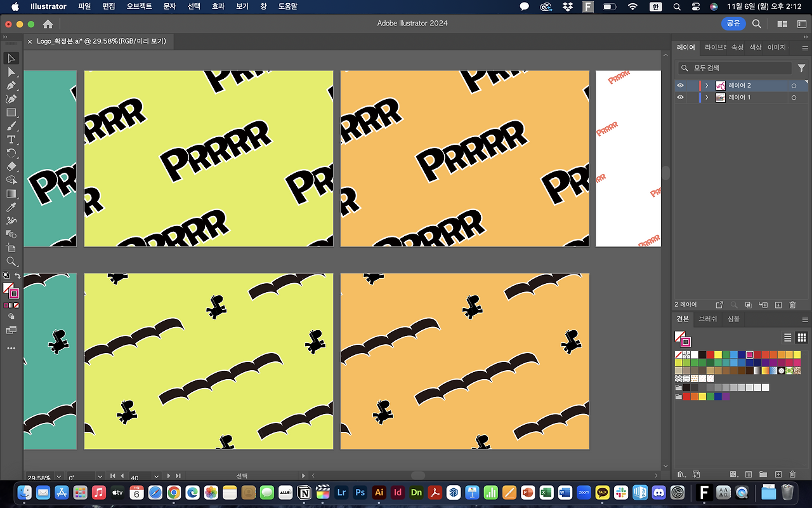The height and width of the screenshot is (508, 812).
Task: Open the search icon beside Share
Action: click(757, 23)
